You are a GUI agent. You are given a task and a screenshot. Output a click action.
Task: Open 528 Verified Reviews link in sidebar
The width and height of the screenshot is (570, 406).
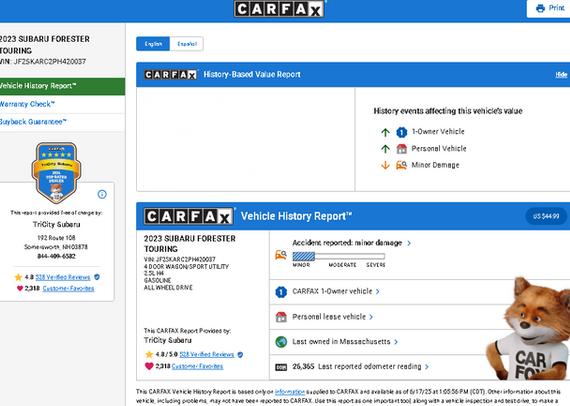[63, 277]
